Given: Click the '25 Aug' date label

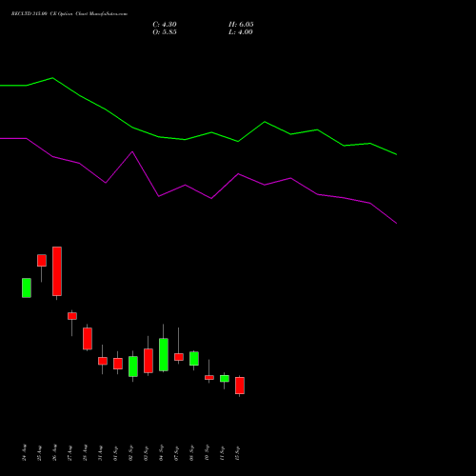Looking at the screenshot, I should 40,452.
